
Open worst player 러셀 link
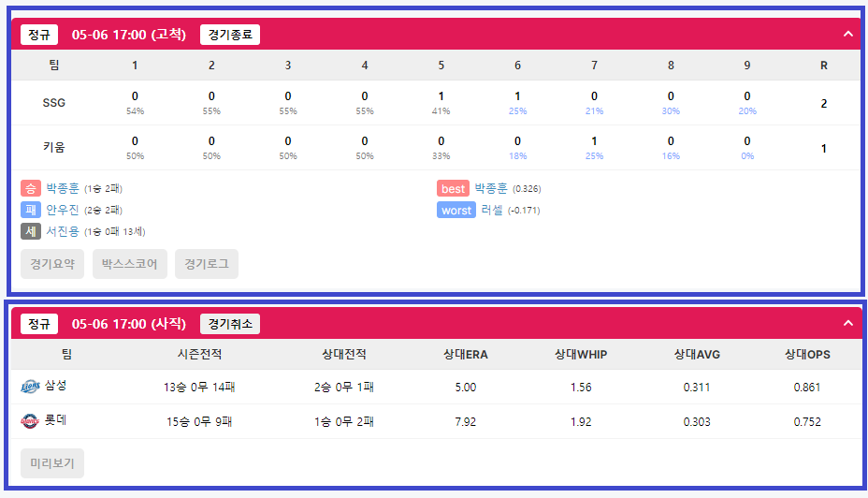coord(492,210)
